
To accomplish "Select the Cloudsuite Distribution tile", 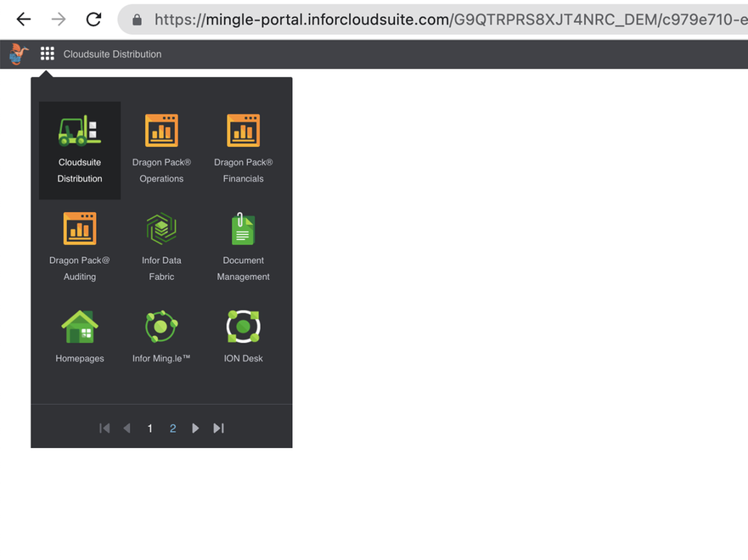I will pos(79,150).
